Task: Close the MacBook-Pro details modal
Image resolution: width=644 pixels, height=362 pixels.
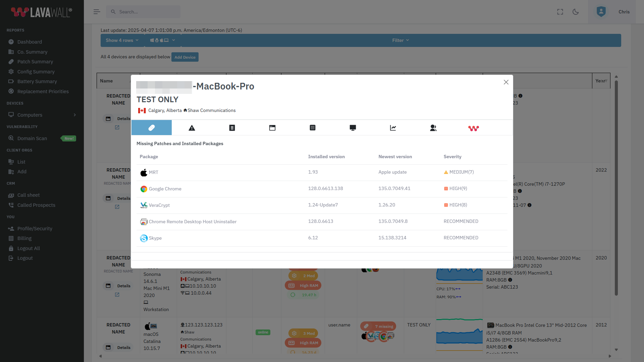Action: point(506,82)
